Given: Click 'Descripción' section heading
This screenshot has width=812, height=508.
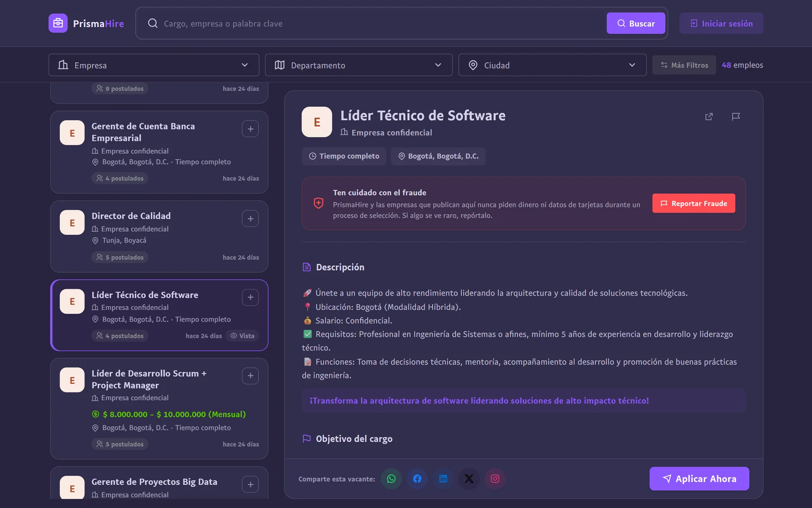Looking at the screenshot, I should coord(340,267).
